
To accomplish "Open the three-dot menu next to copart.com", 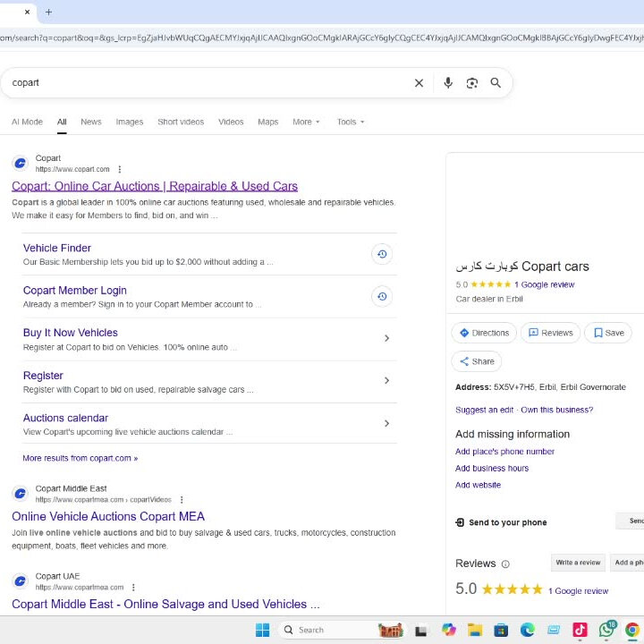I will (x=120, y=169).
